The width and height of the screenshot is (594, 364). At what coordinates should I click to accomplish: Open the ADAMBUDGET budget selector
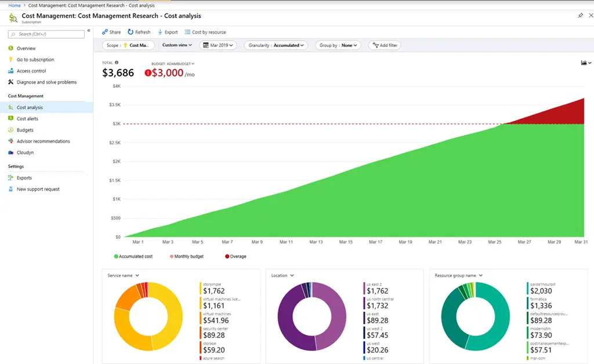click(x=173, y=64)
